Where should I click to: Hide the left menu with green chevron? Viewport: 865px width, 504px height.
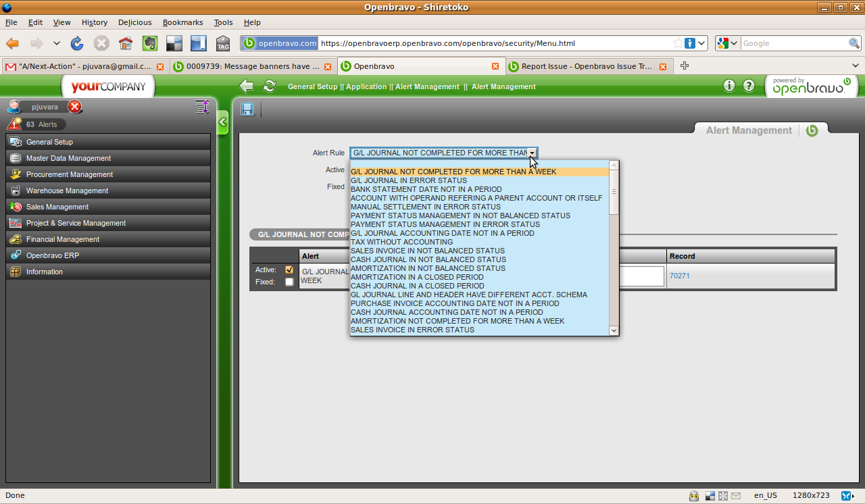click(222, 123)
